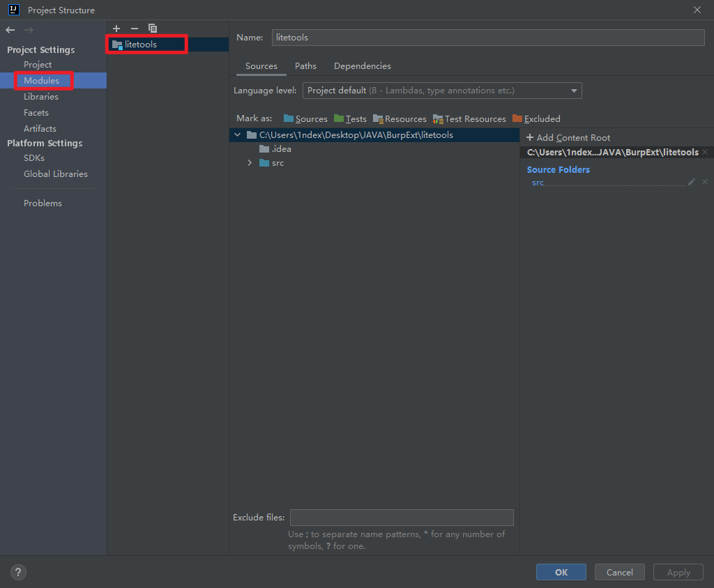The height and width of the screenshot is (588, 714).
Task: Unmark src source folder with X
Action: pos(705,182)
